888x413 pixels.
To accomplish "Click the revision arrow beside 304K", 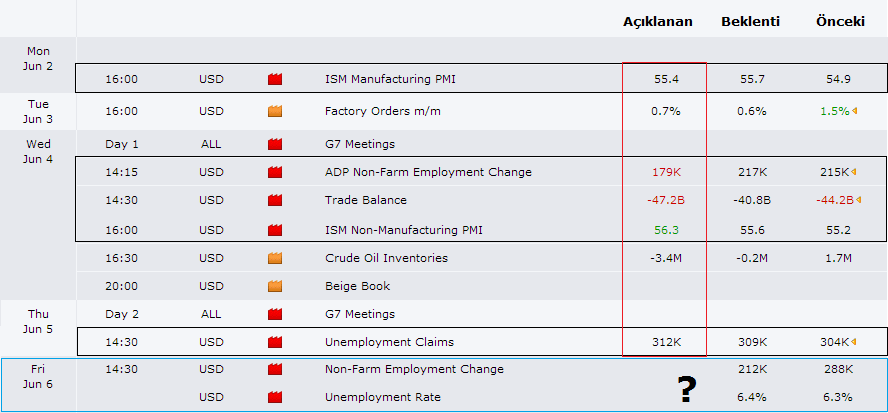I will pos(857,342).
